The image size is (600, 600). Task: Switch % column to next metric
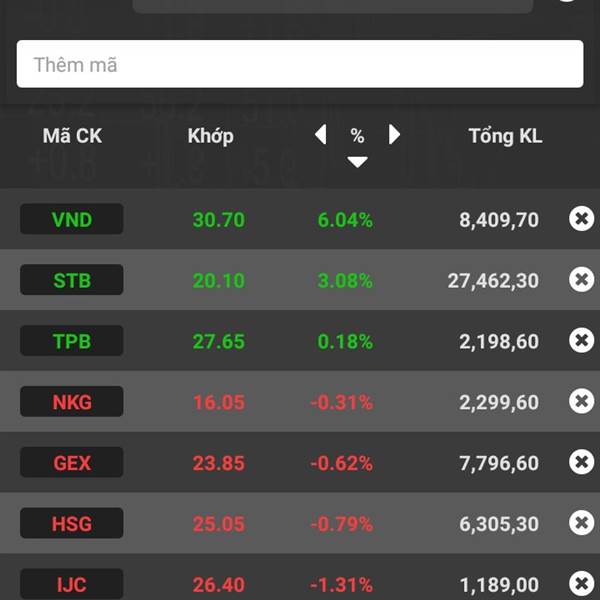pos(394,135)
